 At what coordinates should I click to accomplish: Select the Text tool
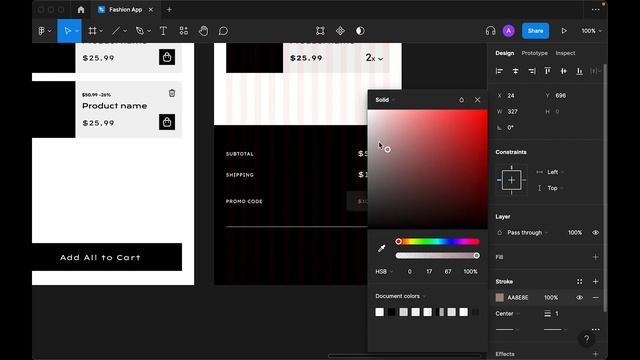tap(163, 31)
